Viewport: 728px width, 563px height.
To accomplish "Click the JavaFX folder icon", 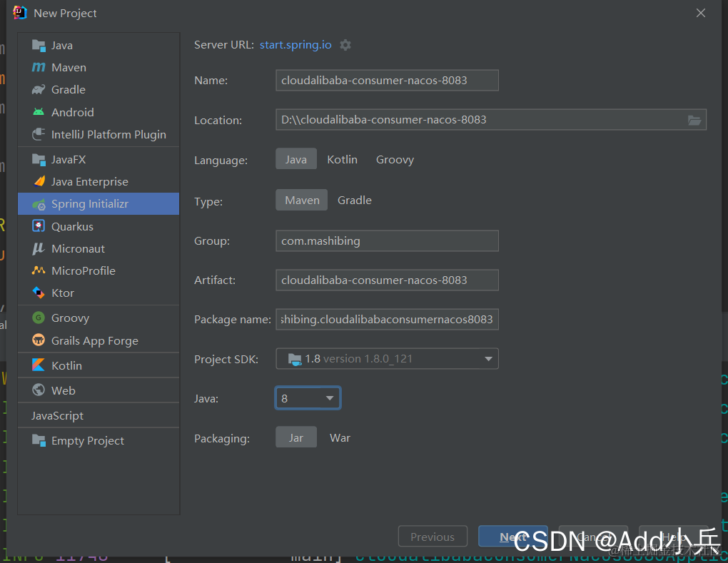I will [x=39, y=160].
